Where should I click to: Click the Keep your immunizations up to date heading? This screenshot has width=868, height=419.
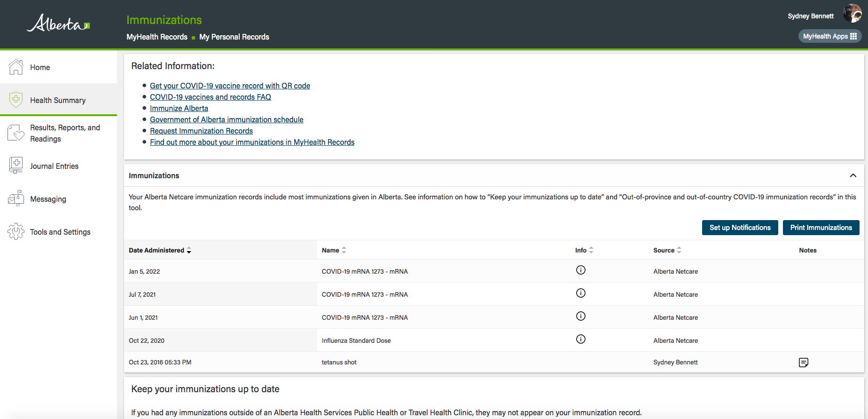pyautogui.click(x=205, y=389)
